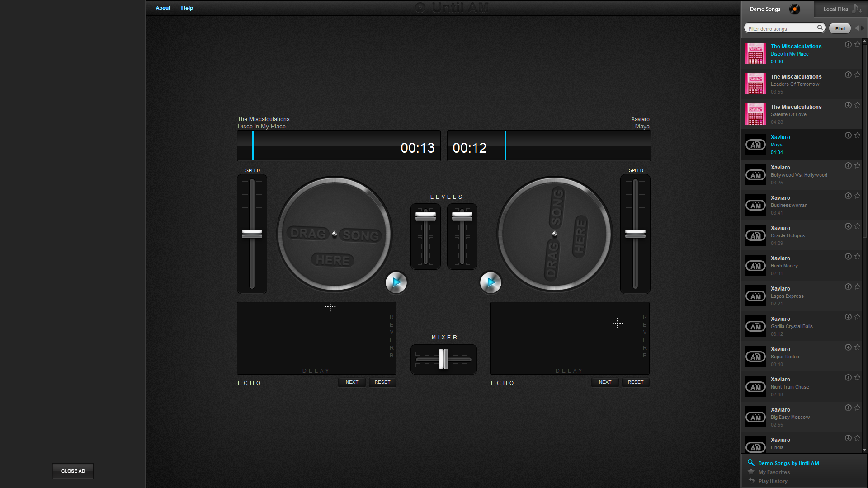Viewport: 868px width, 488px height.
Task: Open My Favorites list
Action: coord(774,472)
